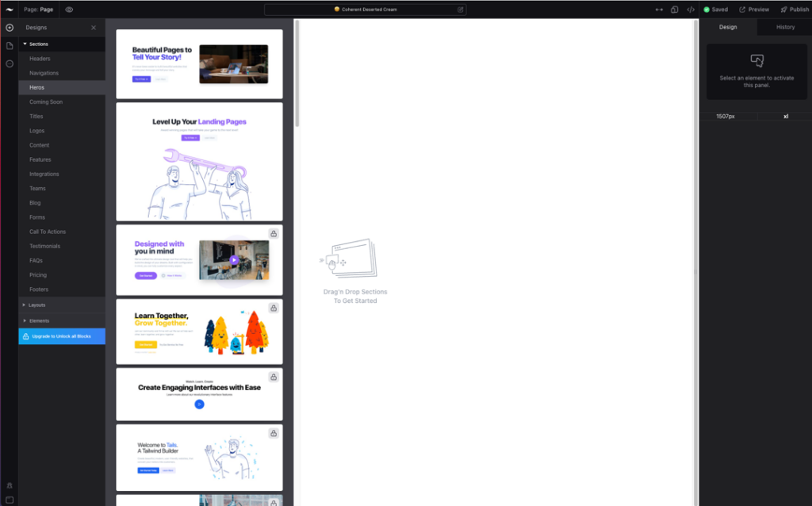Viewport: 812px width, 506px height.
Task: Open the Footers section link
Action: point(38,289)
